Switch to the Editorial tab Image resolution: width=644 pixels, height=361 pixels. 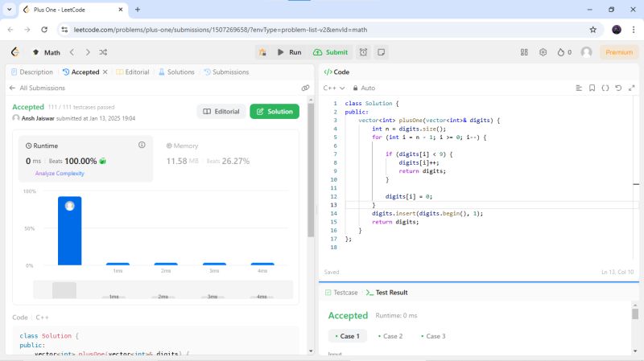[x=133, y=72]
